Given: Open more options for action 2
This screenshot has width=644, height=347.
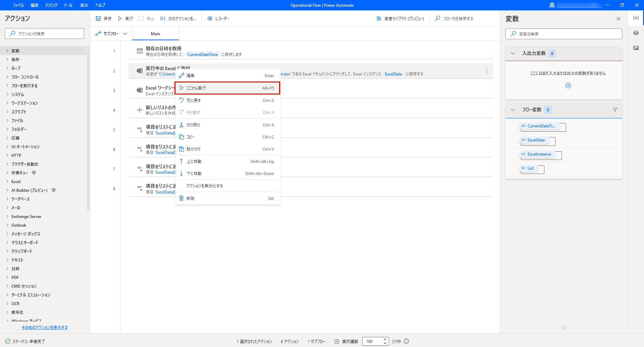Looking at the screenshot, I should click(x=487, y=71).
